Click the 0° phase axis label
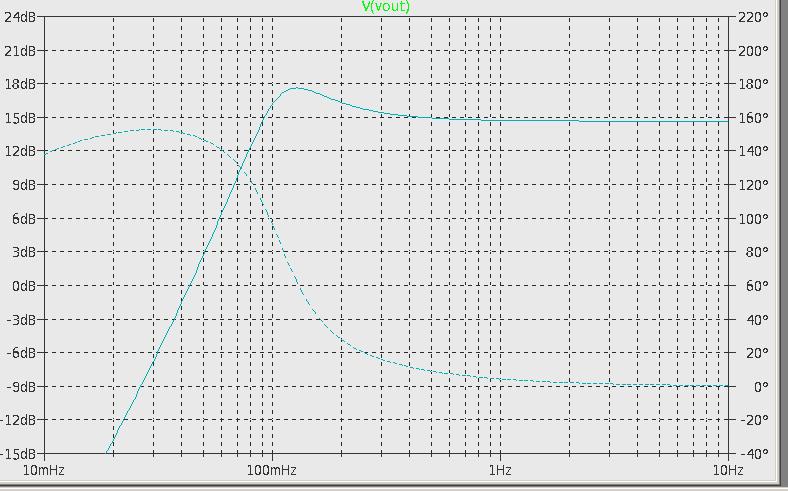The width and height of the screenshot is (788, 491). [761, 386]
